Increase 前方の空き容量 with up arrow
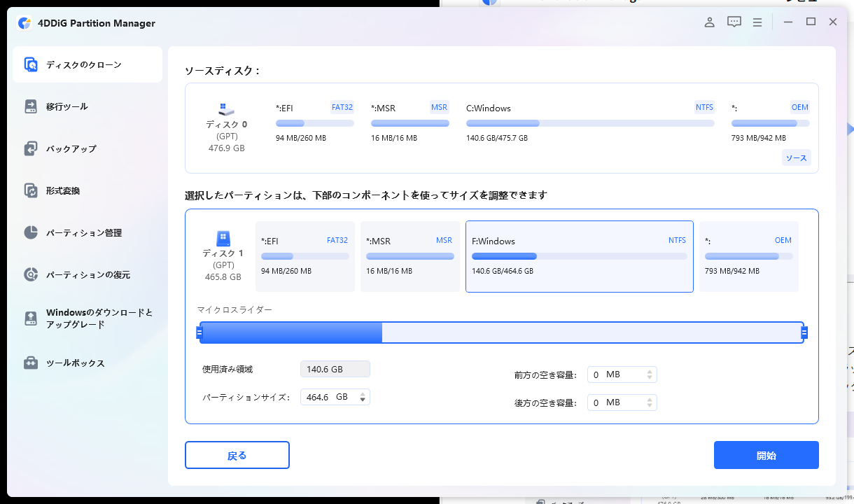This screenshot has width=854, height=504. pos(650,371)
